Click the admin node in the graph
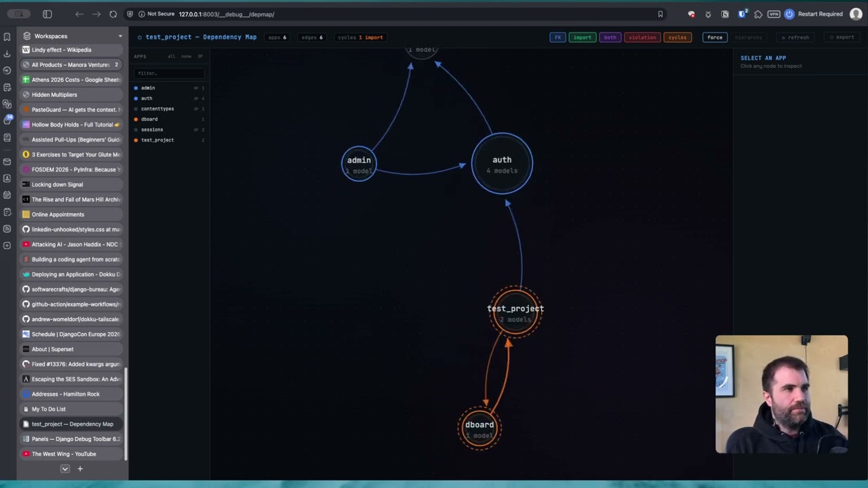 [x=359, y=163]
